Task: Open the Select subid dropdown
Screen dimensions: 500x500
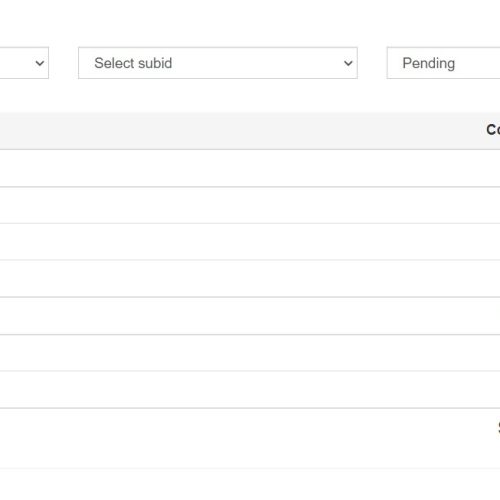Action: [x=218, y=63]
